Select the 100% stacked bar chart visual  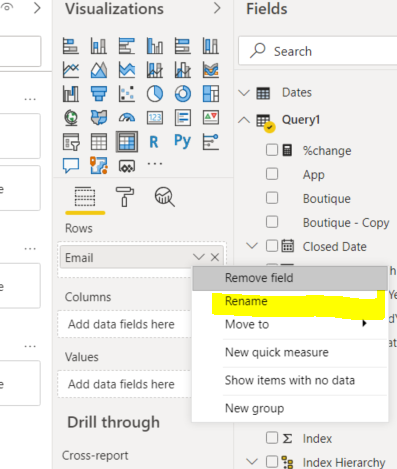[x=183, y=46]
